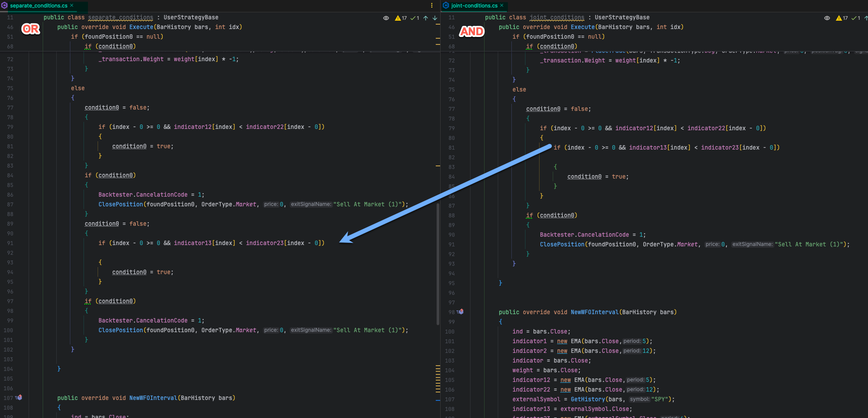Image resolution: width=868 pixels, height=418 pixels.
Task: Click indicator23 on right editor line 81
Action: (720, 147)
